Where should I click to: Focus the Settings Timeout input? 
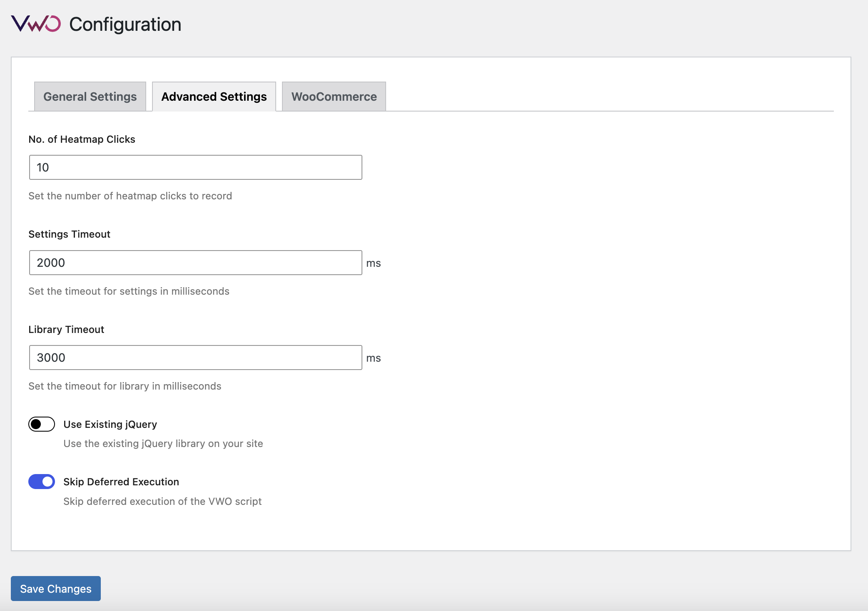pos(195,263)
